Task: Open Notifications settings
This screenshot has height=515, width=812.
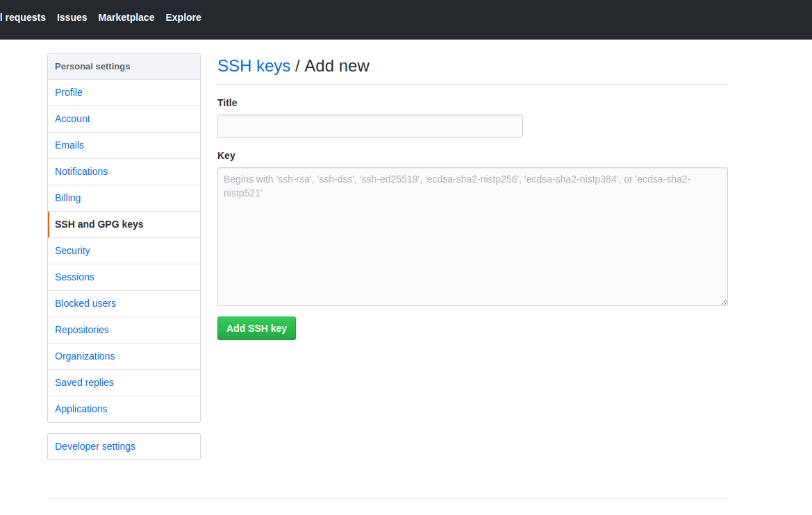Action: (81, 171)
